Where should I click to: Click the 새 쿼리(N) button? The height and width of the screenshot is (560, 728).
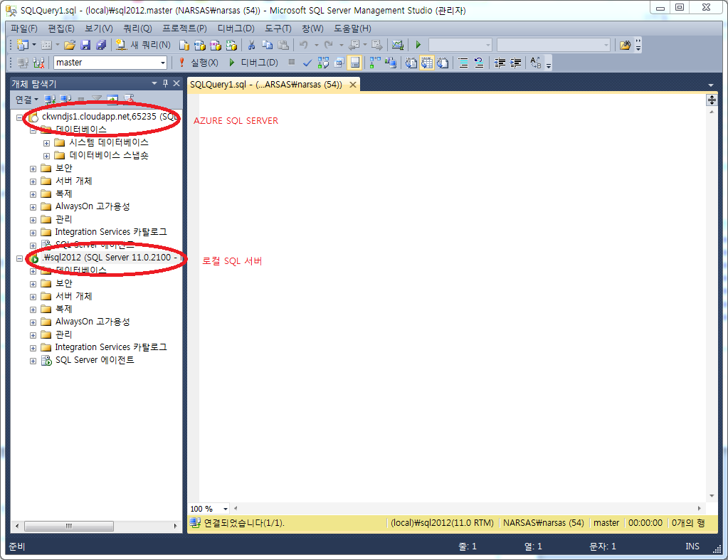144,45
